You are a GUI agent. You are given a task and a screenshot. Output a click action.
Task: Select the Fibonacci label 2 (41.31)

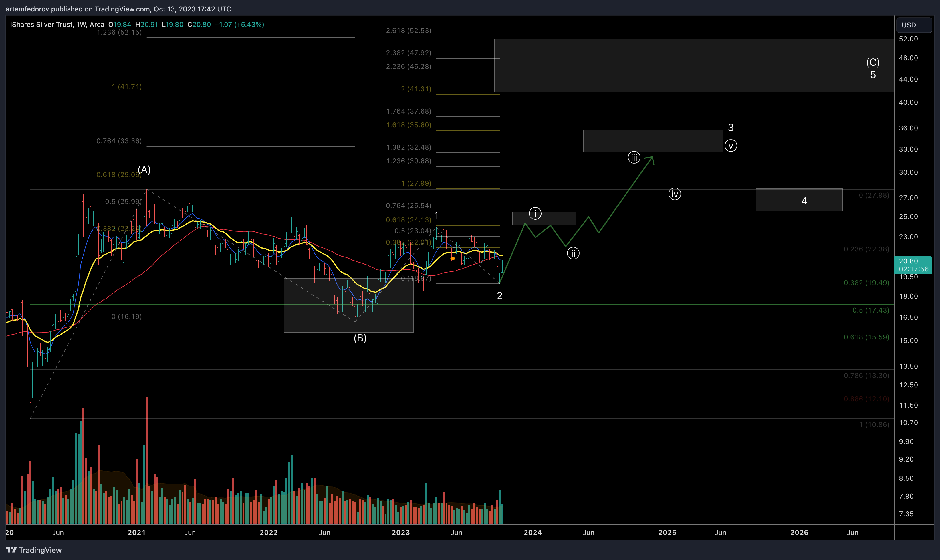click(416, 89)
